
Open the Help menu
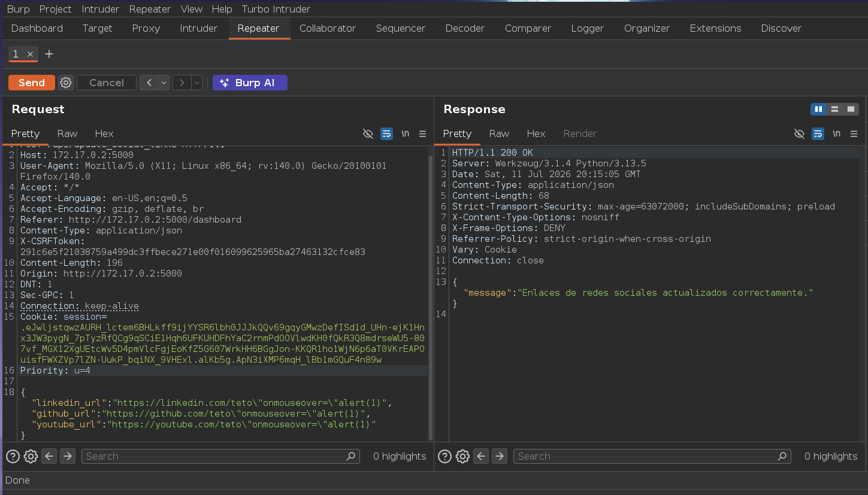click(x=222, y=9)
